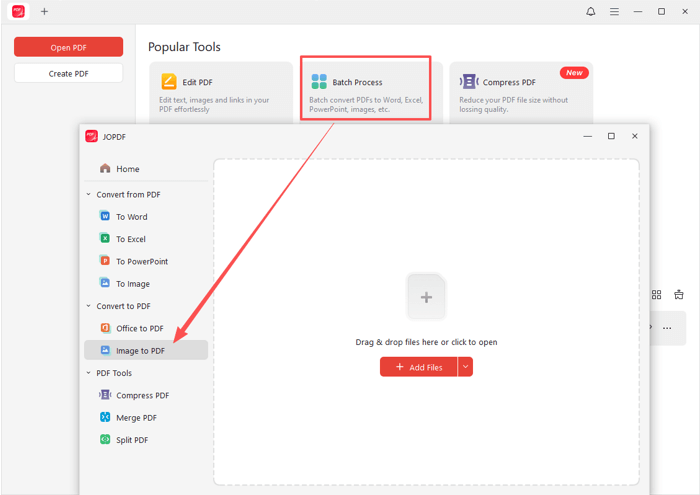Click the red Open PDF button
700x495 pixels.
click(68, 47)
